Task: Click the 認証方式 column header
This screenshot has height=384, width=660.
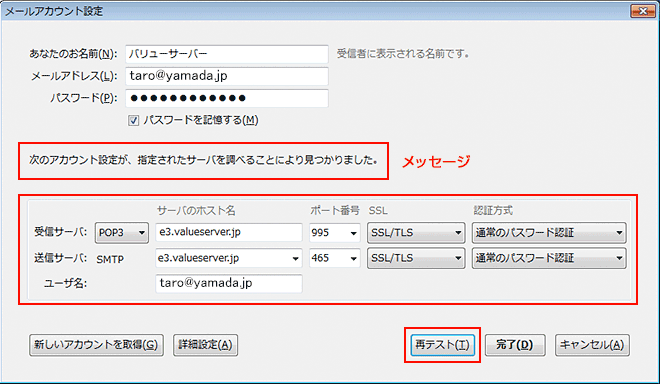Action: click(x=493, y=211)
